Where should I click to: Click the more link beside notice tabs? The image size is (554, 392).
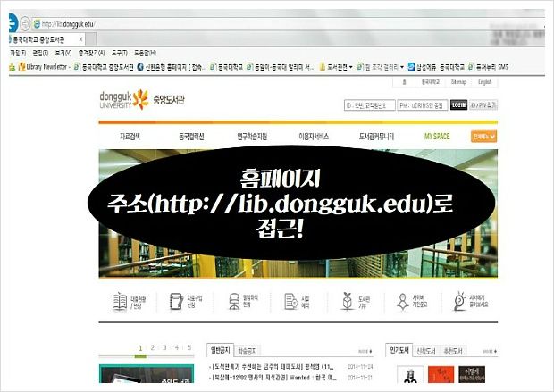point(365,352)
